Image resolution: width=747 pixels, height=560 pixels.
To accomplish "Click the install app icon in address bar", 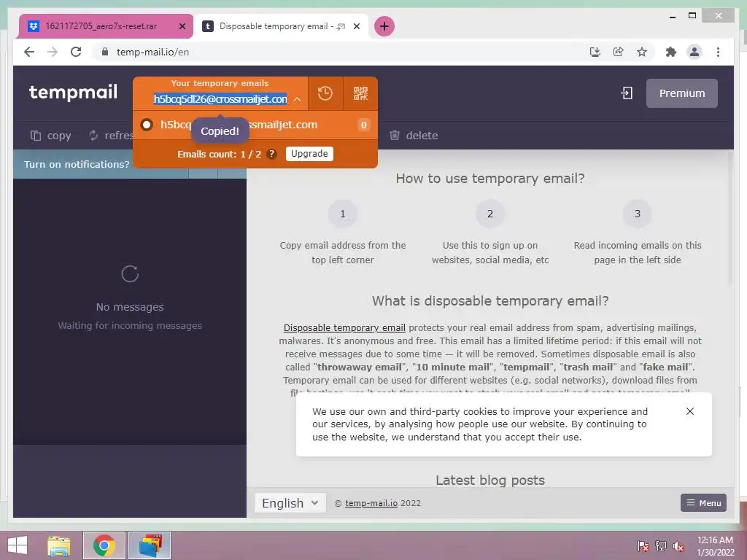I will pos(595,52).
